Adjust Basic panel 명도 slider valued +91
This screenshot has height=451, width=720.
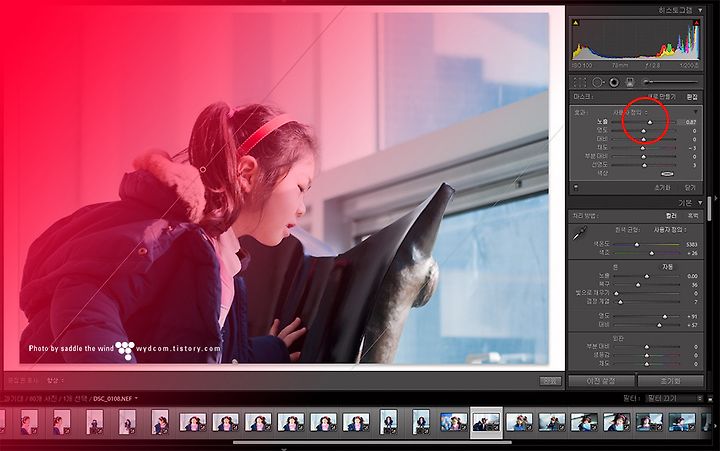[x=664, y=316]
